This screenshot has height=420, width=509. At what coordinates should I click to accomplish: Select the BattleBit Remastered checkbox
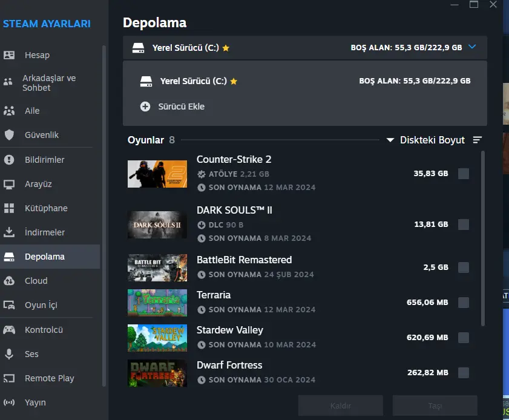pos(464,267)
